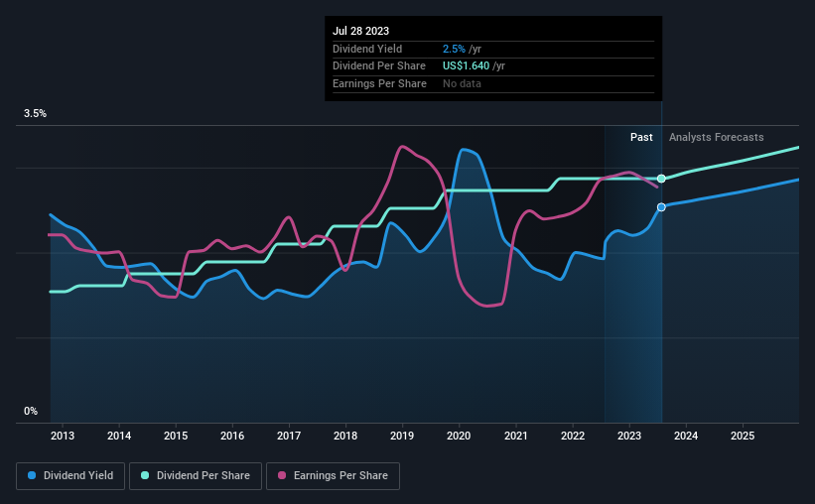Click the 2022 x-axis label
815x504 pixels.
pyautogui.click(x=573, y=436)
